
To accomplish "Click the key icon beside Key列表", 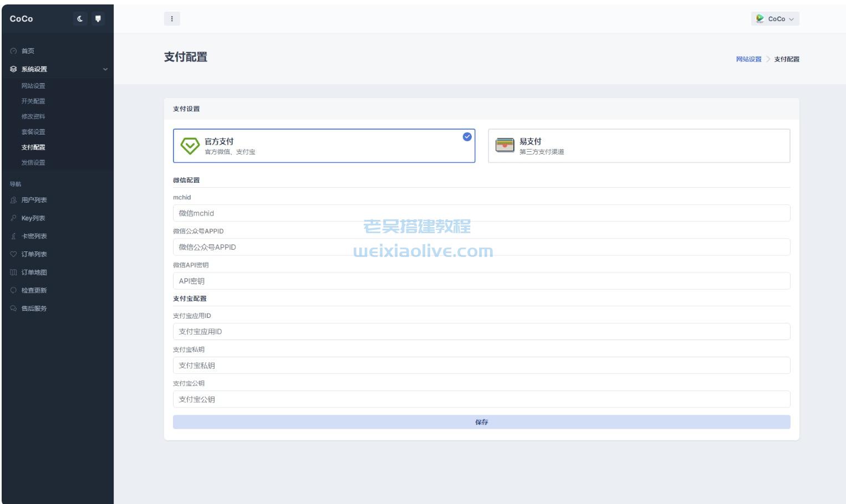I will tap(13, 218).
